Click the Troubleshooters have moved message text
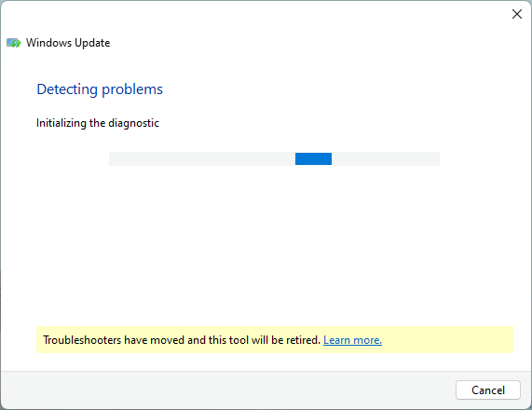 click(182, 340)
